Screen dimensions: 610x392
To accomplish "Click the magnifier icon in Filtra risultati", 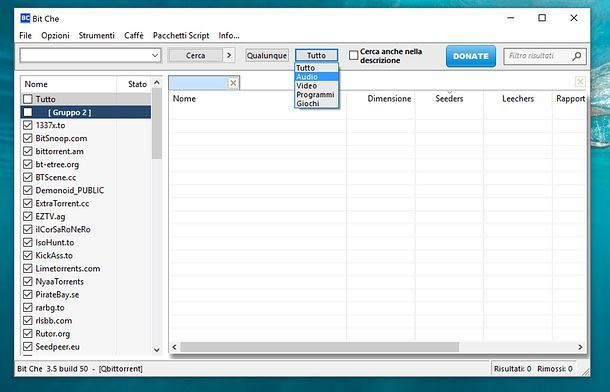I will tap(577, 56).
